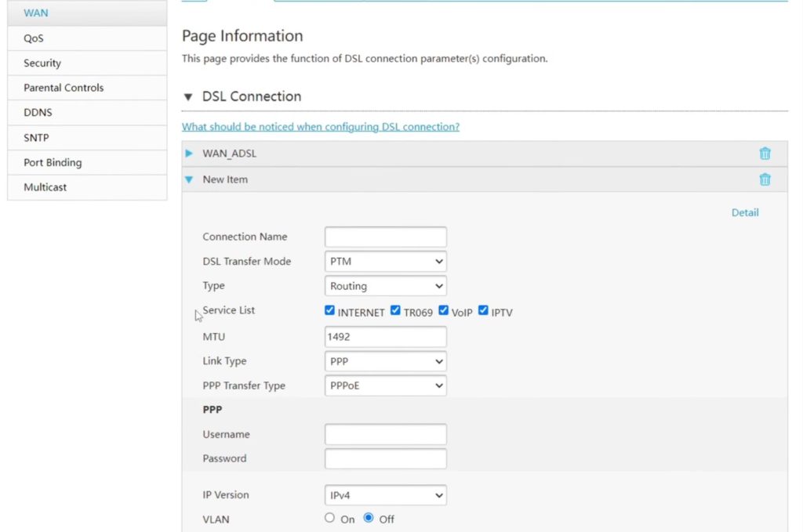Open the IP Version dropdown
803x532 pixels.
(x=385, y=495)
